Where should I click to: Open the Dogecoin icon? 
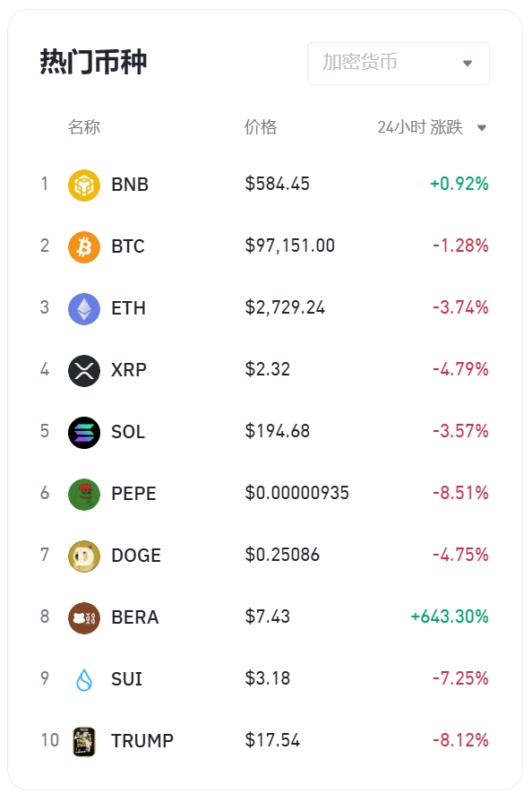click(84, 556)
